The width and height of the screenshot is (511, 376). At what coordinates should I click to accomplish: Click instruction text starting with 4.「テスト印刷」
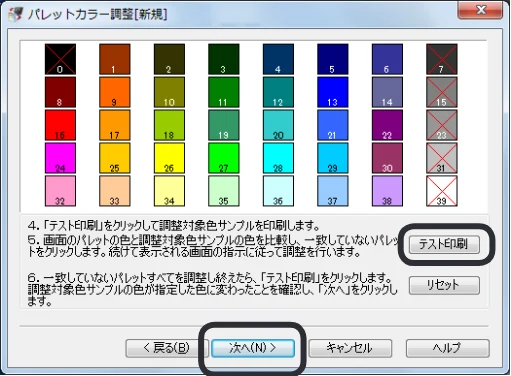pyautogui.click(x=174, y=226)
